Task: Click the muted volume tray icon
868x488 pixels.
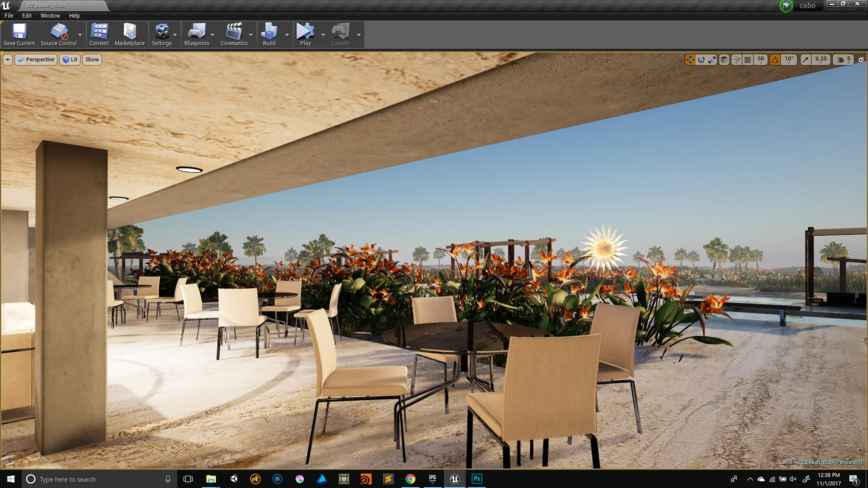Action: pos(793,479)
